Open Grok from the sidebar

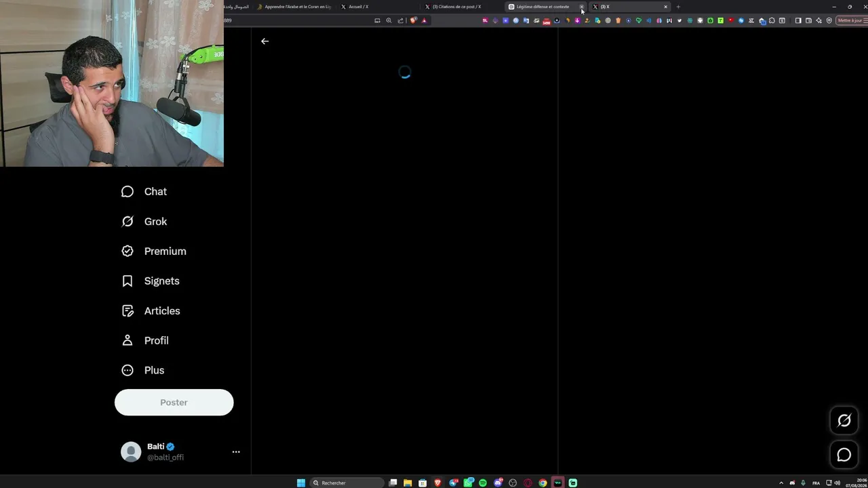[x=144, y=222]
